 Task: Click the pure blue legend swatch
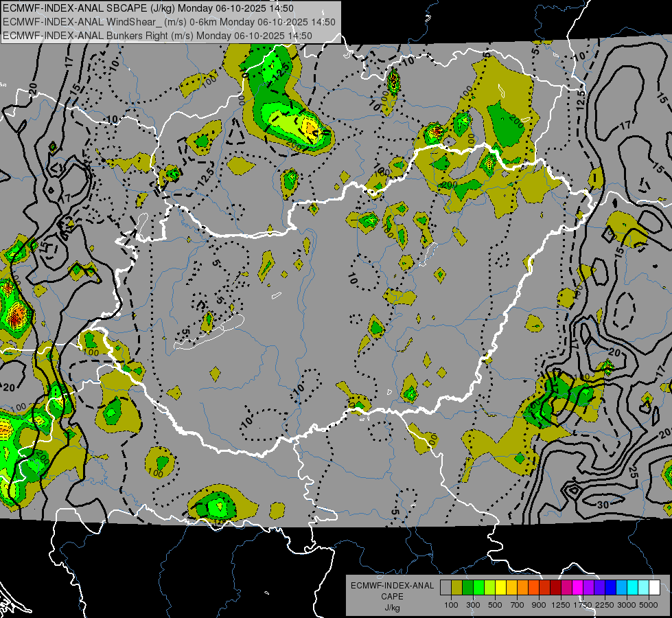point(611,588)
